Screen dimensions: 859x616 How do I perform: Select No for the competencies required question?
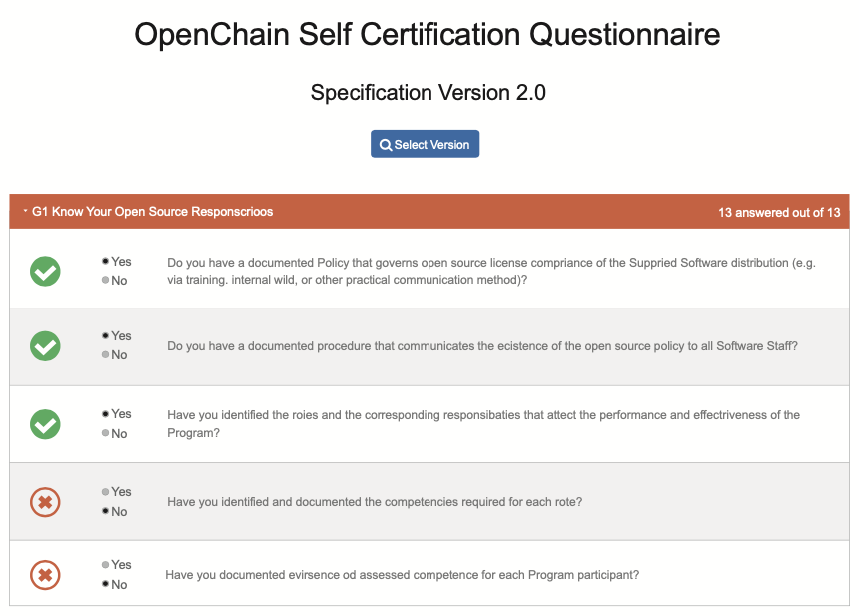(106, 511)
